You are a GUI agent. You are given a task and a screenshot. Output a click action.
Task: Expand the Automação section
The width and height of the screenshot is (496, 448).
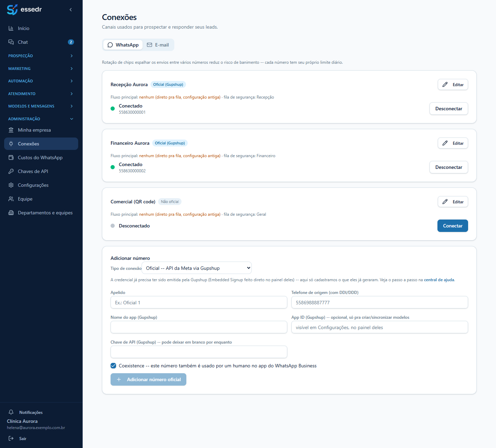pos(41,81)
